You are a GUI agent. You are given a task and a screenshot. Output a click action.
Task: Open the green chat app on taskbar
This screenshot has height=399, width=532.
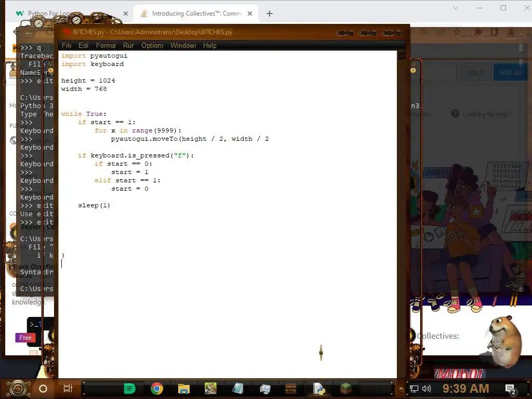click(129, 389)
